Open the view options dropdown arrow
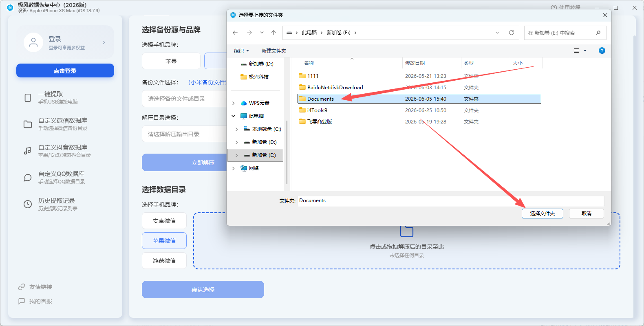644x326 pixels. pyautogui.click(x=585, y=51)
